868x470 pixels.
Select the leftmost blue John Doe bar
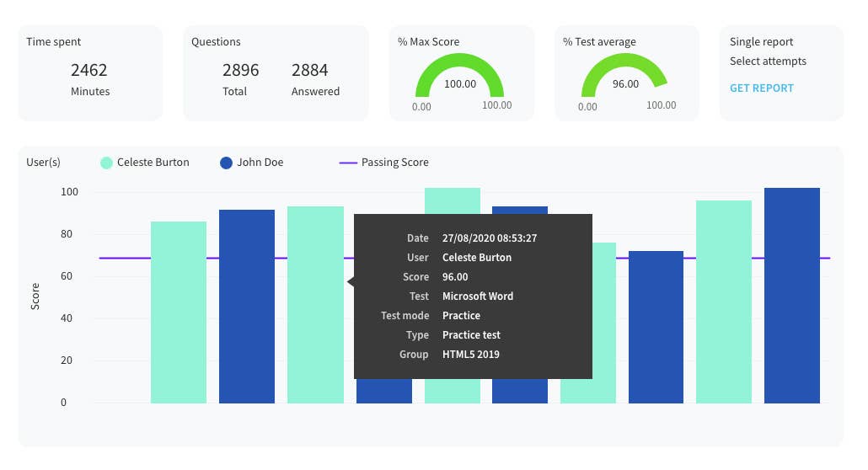tap(247, 306)
